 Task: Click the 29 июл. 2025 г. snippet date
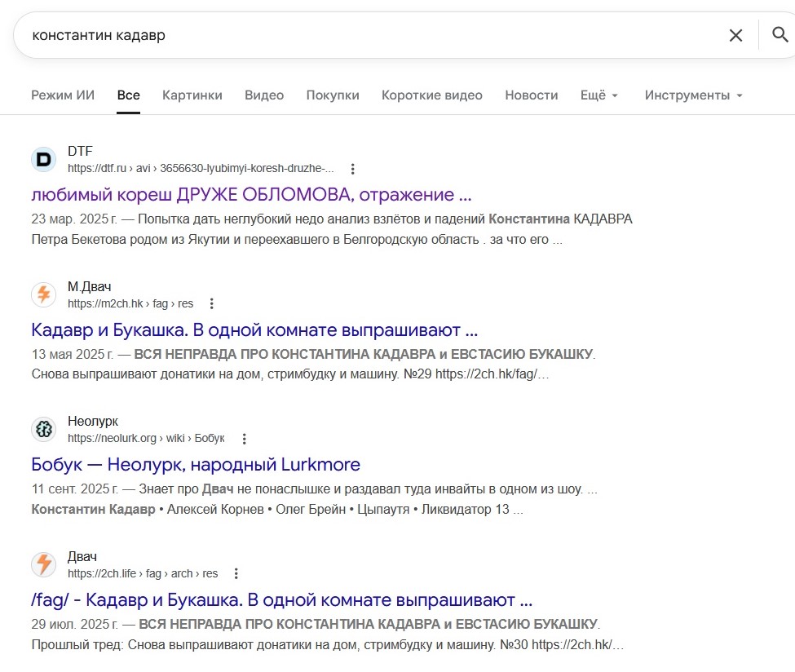[74, 624]
